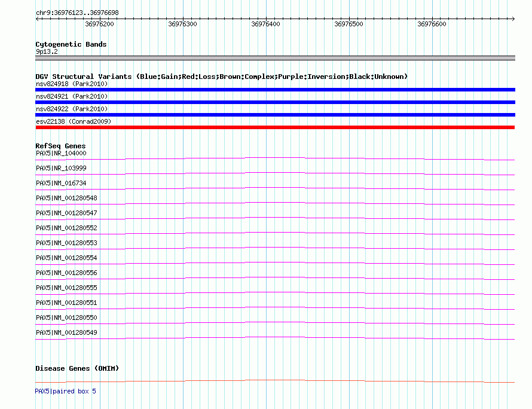The height and width of the screenshot is (409, 532).
Task: Click the PAX5|NM_001280551 transcript label
Action: click(66, 303)
